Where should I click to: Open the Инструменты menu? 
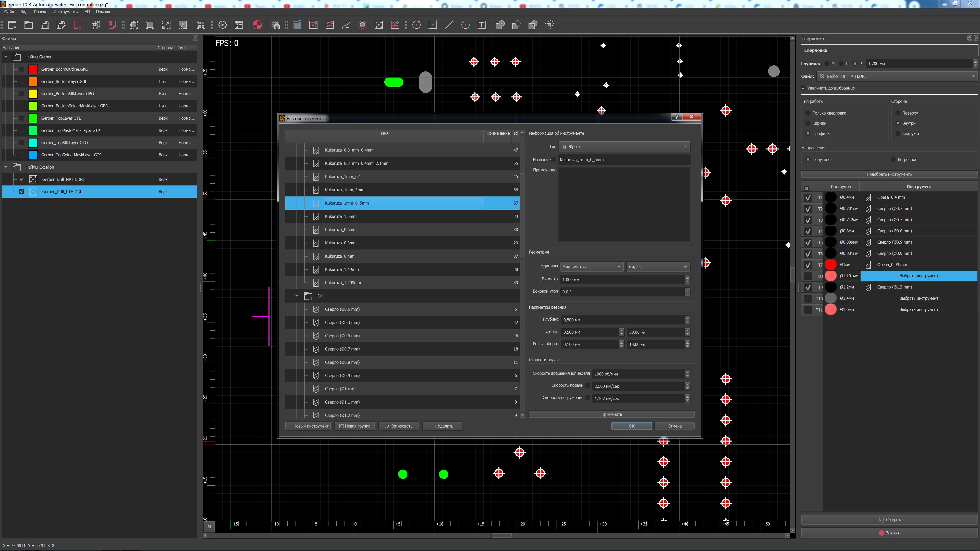pos(66,12)
